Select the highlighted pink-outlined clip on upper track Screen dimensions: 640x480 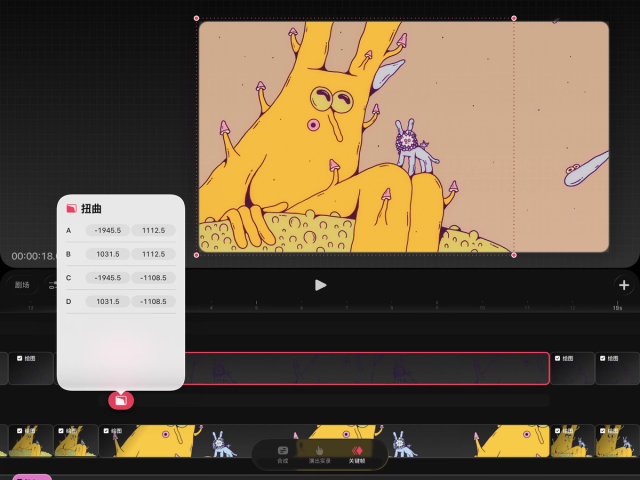(367, 368)
